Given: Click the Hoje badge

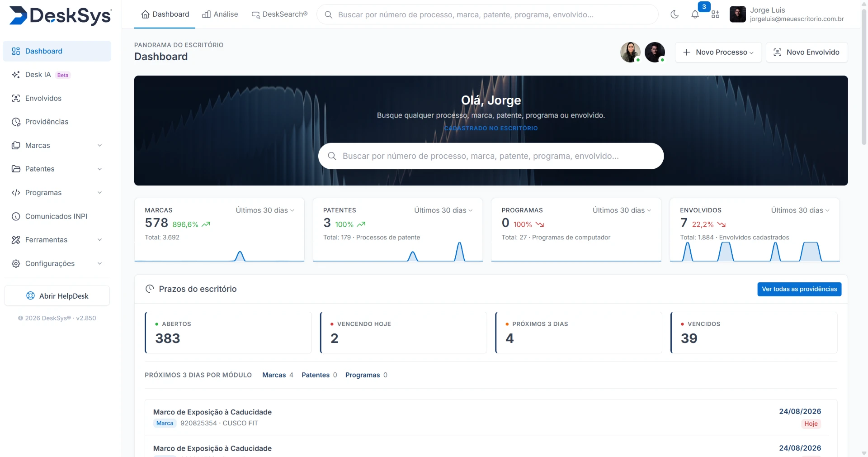Looking at the screenshot, I should click(x=811, y=424).
